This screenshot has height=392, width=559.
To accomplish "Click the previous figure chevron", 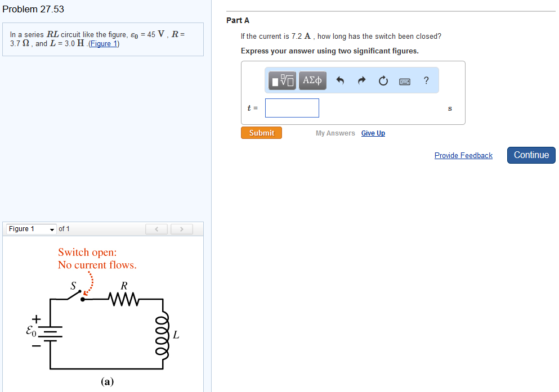I will click(x=156, y=228).
